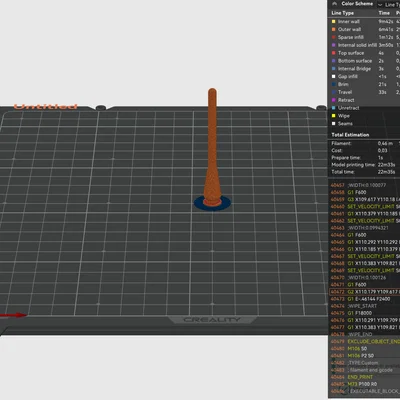The width and height of the screenshot is (400, 400).
Task: Collapse the Color Scheme legend panel arrow
Action: tap(334, 4)
